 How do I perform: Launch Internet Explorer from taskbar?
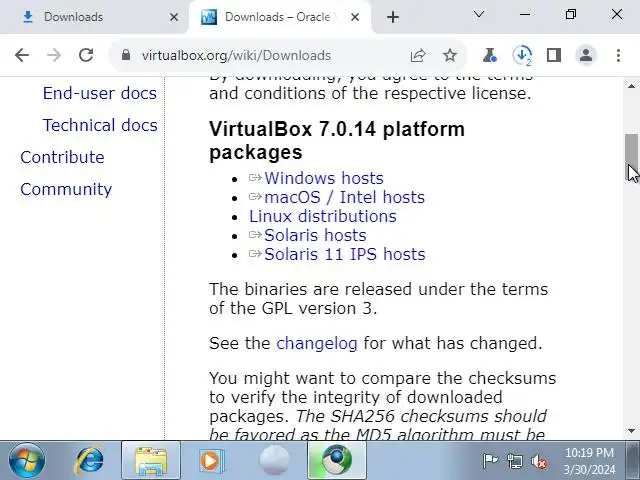pyautogui.click(x=89, y=460)
